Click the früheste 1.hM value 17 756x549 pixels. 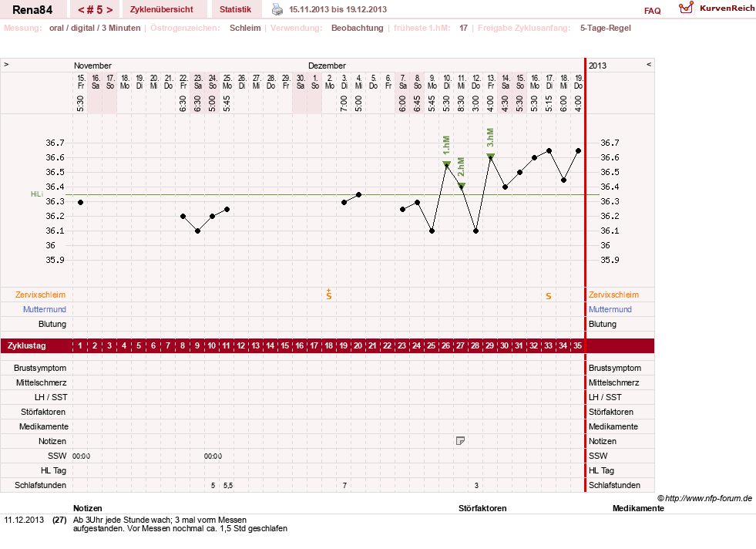coord(463,28)
